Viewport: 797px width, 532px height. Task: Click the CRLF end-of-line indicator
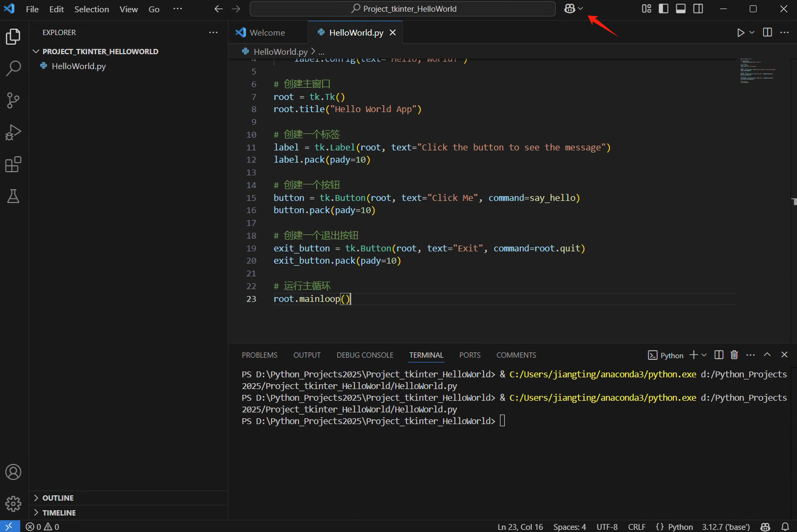click(636, 526)
